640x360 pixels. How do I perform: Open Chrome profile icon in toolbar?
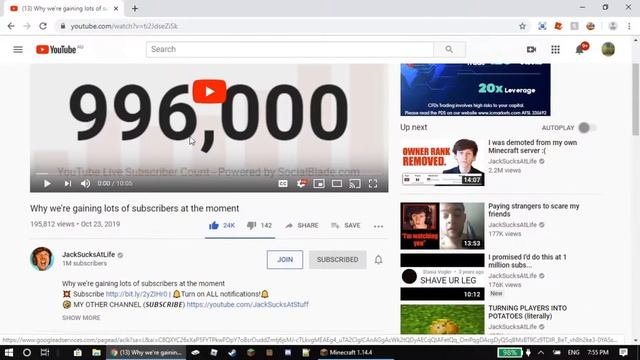point(613,26)
